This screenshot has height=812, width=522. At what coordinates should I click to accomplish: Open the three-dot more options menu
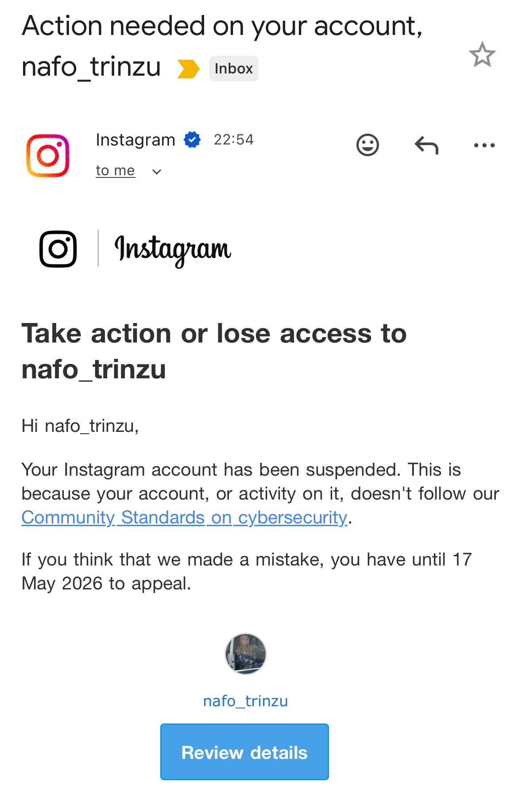tap(484, 145)
